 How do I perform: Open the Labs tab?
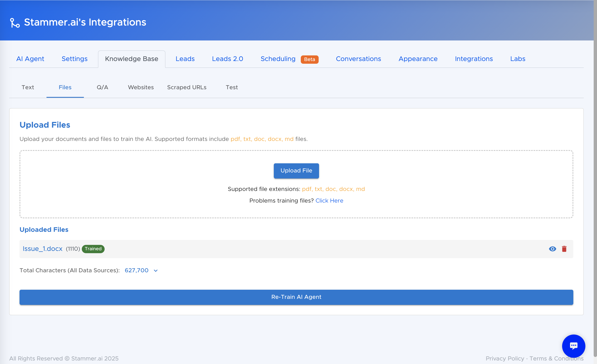pos(517,59)
